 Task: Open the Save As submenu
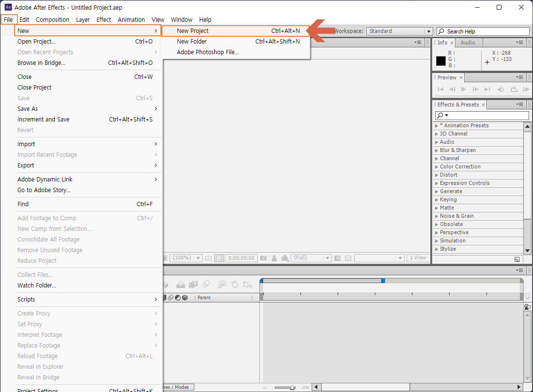click(x=88, y=108)
